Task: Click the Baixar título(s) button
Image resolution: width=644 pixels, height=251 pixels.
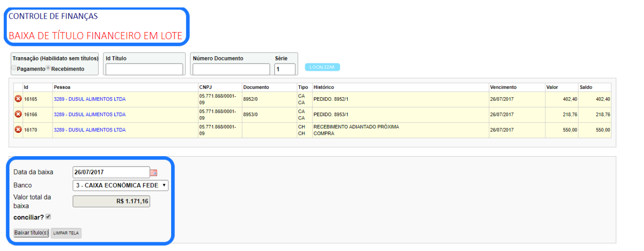Action: [31, 233]
